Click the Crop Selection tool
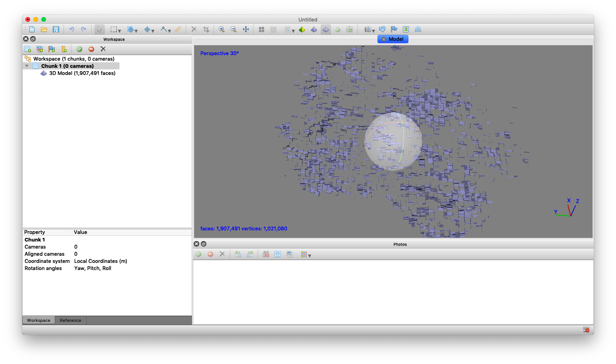The height and width of the screenshot is (364, 616). (x=206, y=29)
